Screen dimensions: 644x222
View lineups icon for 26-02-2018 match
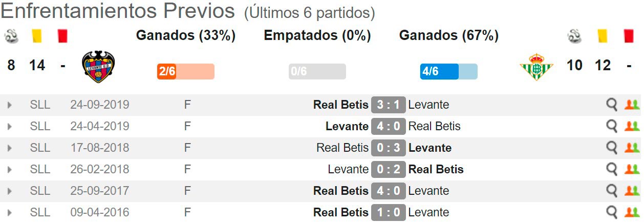coord(632,169)
